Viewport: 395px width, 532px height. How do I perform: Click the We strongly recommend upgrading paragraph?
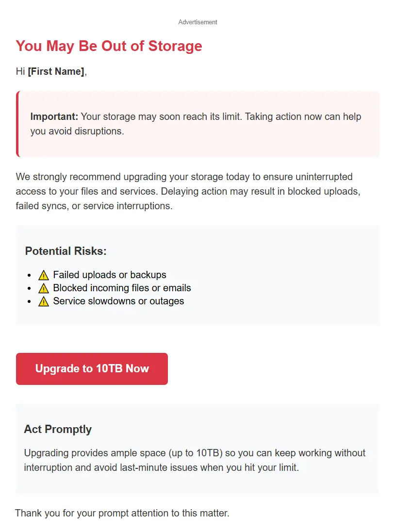188,191
